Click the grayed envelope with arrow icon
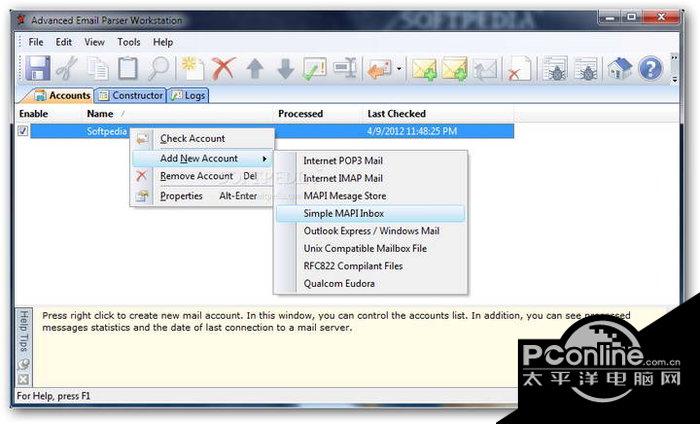 click(485, 69)
